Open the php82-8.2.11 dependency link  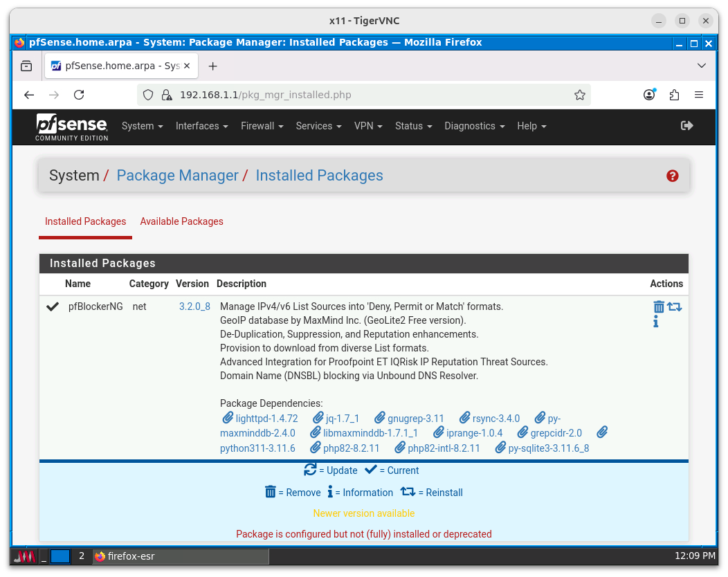[x=345, y=448]
